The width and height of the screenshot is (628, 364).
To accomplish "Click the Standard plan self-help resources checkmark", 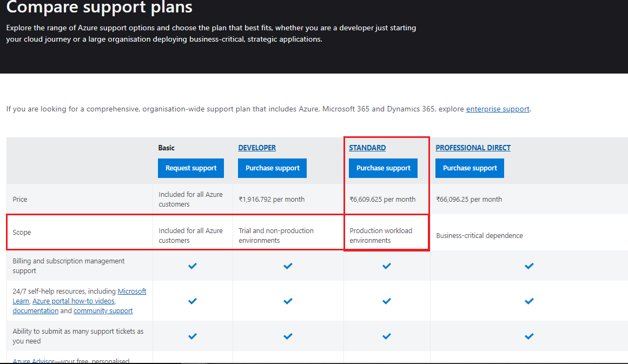I will pos(386,301).
